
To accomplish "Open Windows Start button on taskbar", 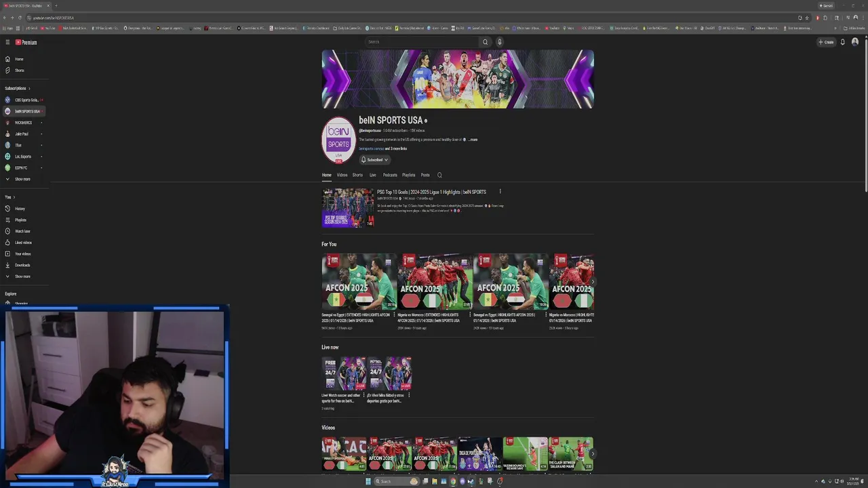I will pos(368,481).
